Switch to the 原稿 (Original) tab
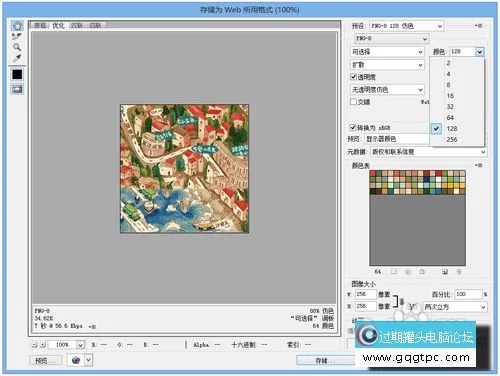500x376 pixels. pos(40,25)
